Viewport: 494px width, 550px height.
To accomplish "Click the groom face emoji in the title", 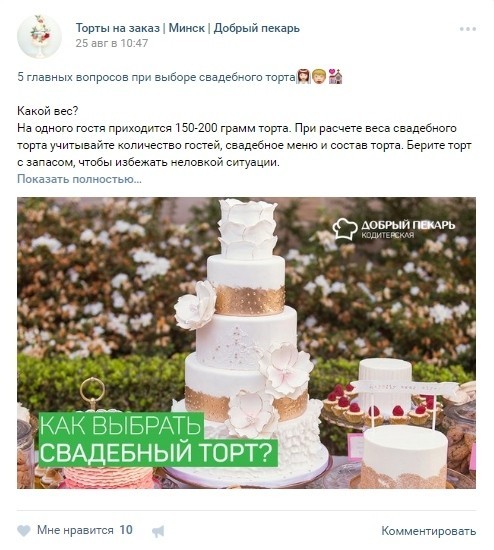I will pos(319,76).
